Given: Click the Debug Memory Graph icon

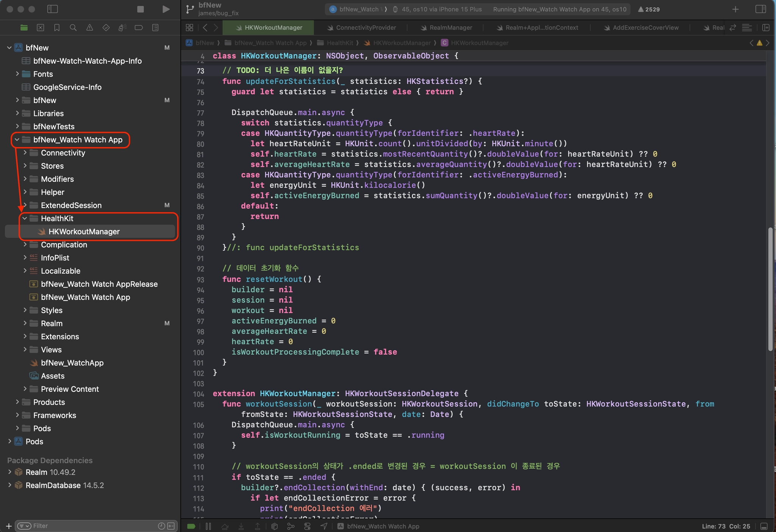Looking at the screenshot, I should (291, 526).
